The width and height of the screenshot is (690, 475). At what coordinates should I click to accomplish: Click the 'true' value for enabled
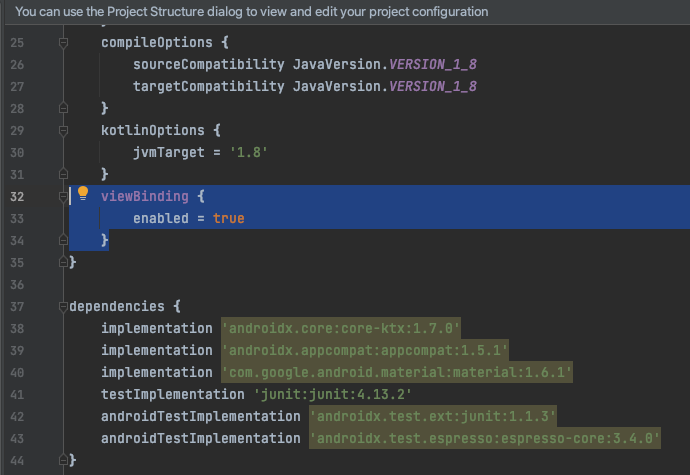(x=228, y=218)
